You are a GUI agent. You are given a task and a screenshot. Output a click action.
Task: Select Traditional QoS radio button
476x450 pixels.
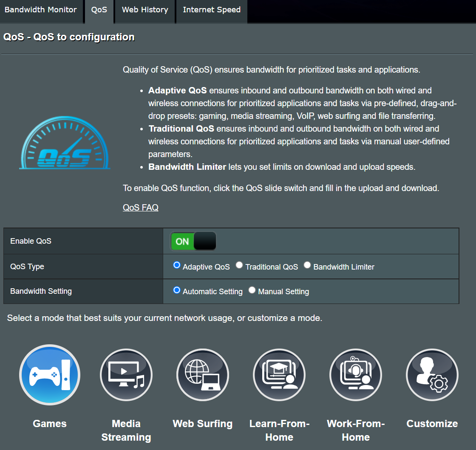[x=240, y=265]
